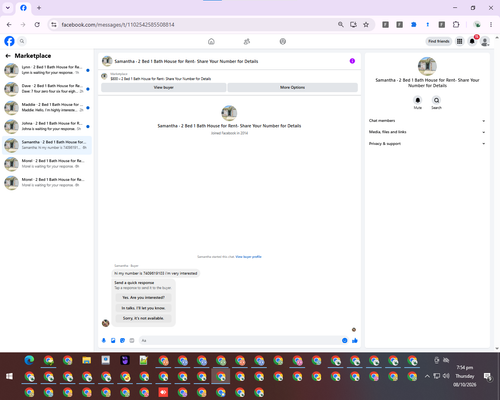Image resolution: width=500 pixels, height=400 pixels.
Task: Send quick response 'Sorry, it's not available.'
Action: (x=143, y=318)
